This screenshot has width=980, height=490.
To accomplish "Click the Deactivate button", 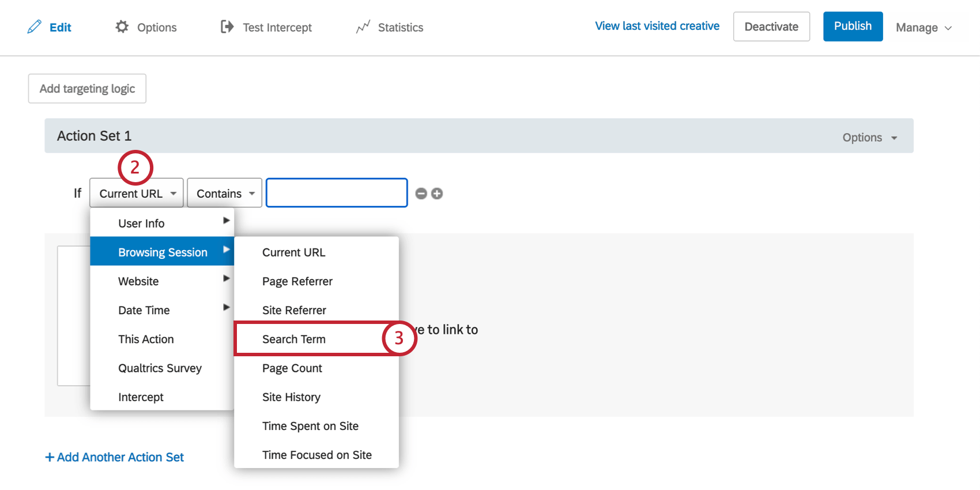I will click(771, 27).
